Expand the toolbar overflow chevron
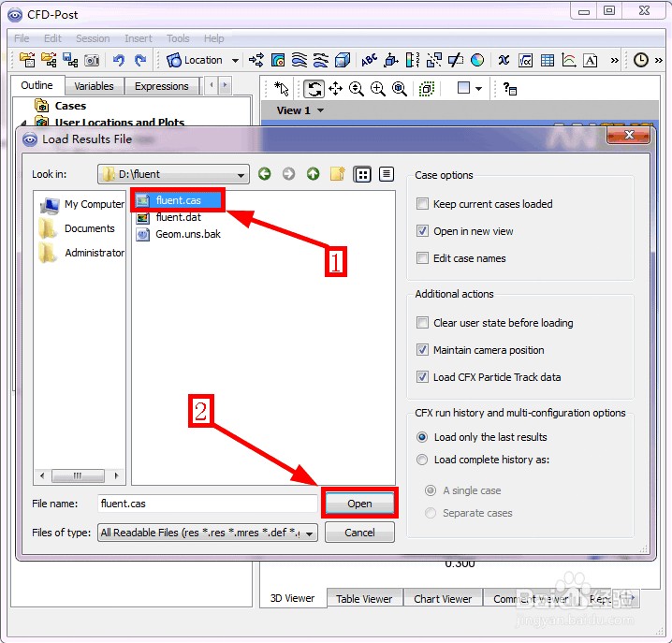The width and height of the screenshot is (672, 643). coord(614,61)
